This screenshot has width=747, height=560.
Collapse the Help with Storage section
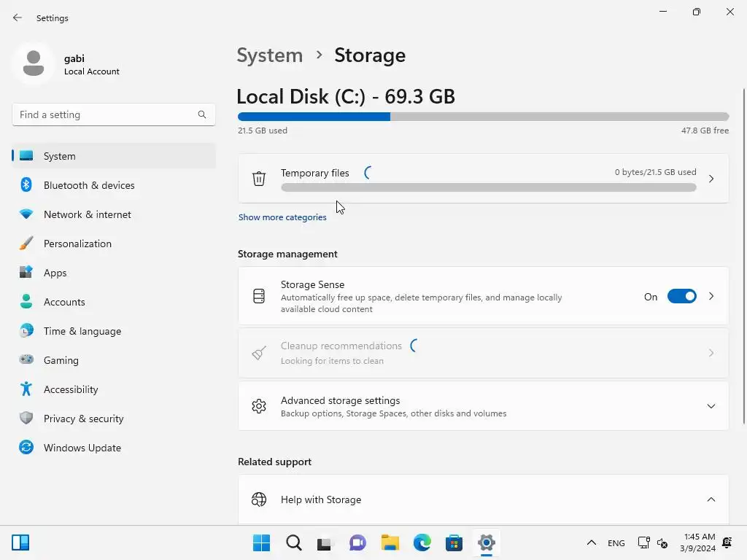[711, 499]
